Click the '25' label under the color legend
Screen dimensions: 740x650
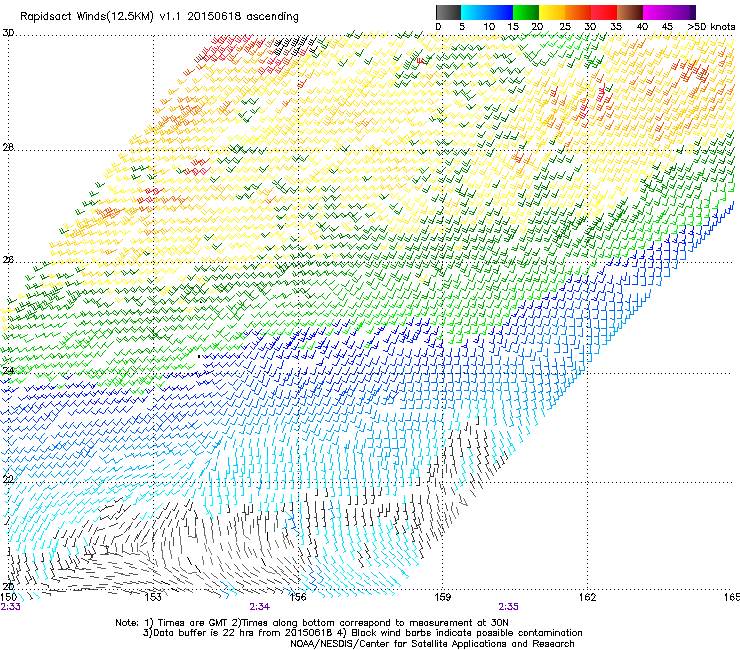pos(565,27)
